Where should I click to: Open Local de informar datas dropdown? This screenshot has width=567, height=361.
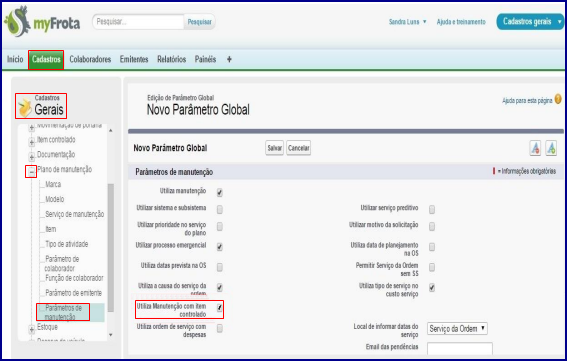coord(457,328)
